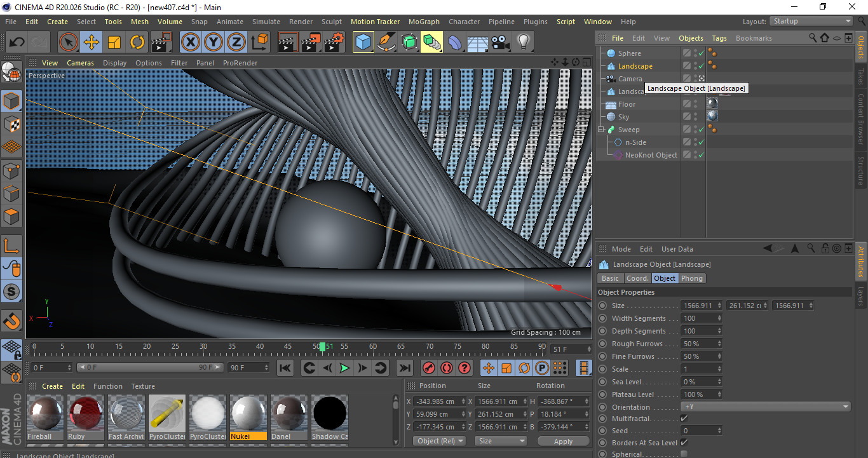Play animation forward
Screen dimensions: 868x458
click(x=344, y=368)
